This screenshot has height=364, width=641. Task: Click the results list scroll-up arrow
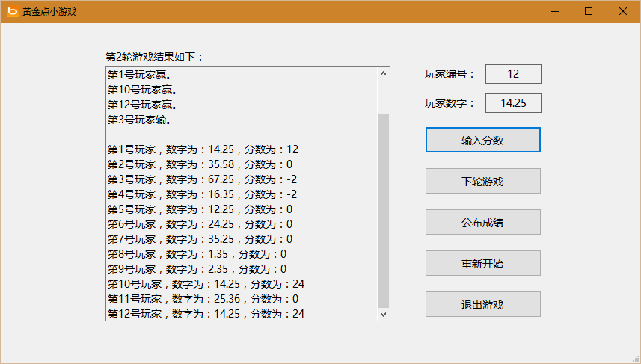point(383,73)
